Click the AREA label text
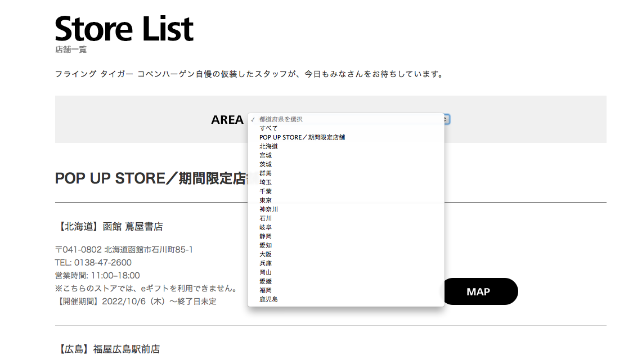 pyautogui.click(x=227, y=120)
